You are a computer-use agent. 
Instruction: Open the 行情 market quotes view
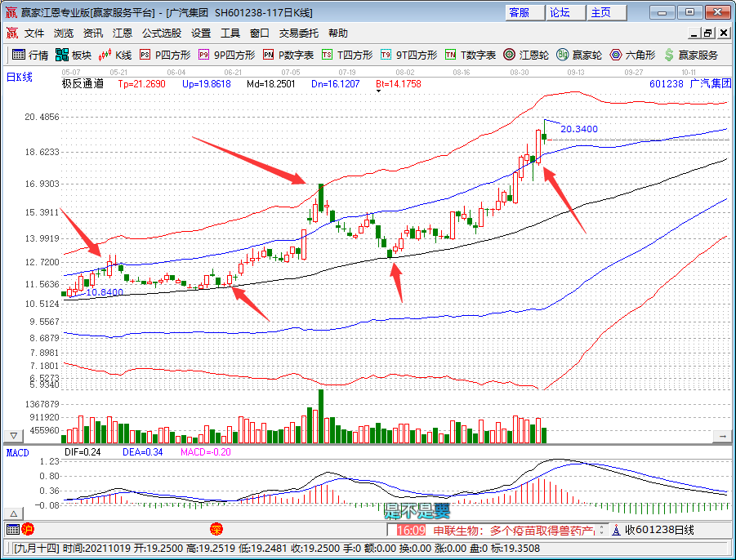[29, 55]
